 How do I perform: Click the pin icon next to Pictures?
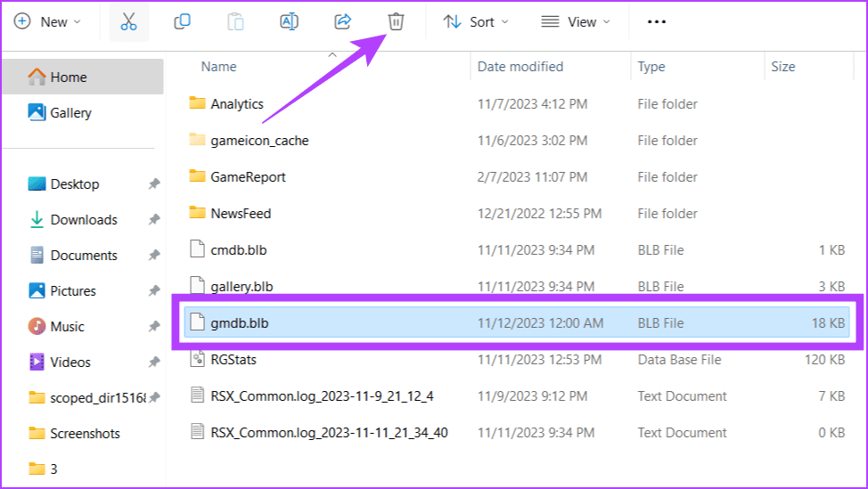pos(154,290)
